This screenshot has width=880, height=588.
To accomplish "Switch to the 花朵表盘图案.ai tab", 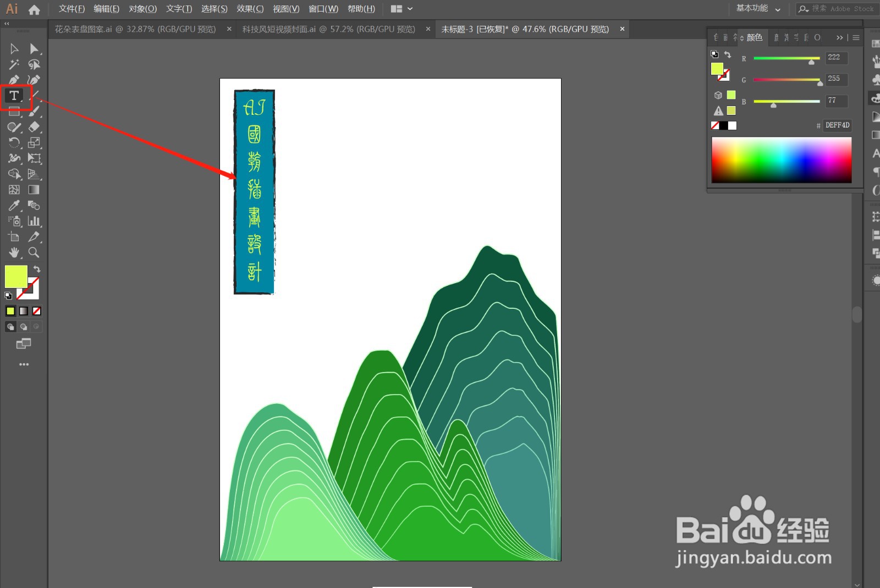I will pyautogui.click(x=135, y=29).
